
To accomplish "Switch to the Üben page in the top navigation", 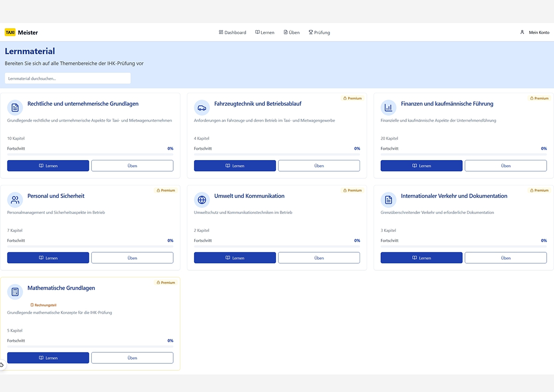I will (292, 32).
